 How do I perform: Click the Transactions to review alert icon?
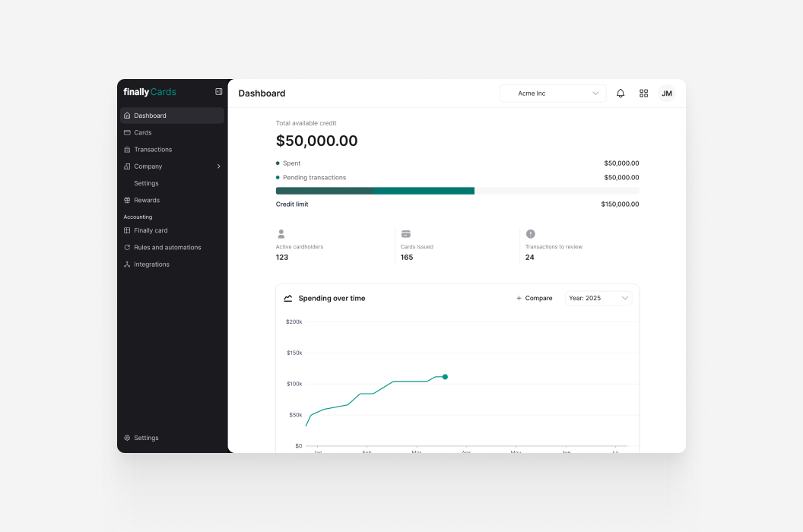[x=531, y=234]
